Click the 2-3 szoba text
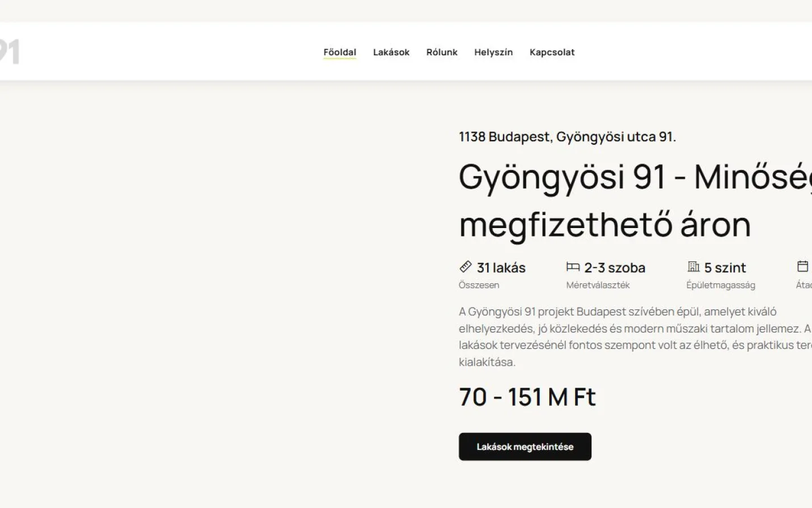Viewport: 812px width, 508px height. 615,268
